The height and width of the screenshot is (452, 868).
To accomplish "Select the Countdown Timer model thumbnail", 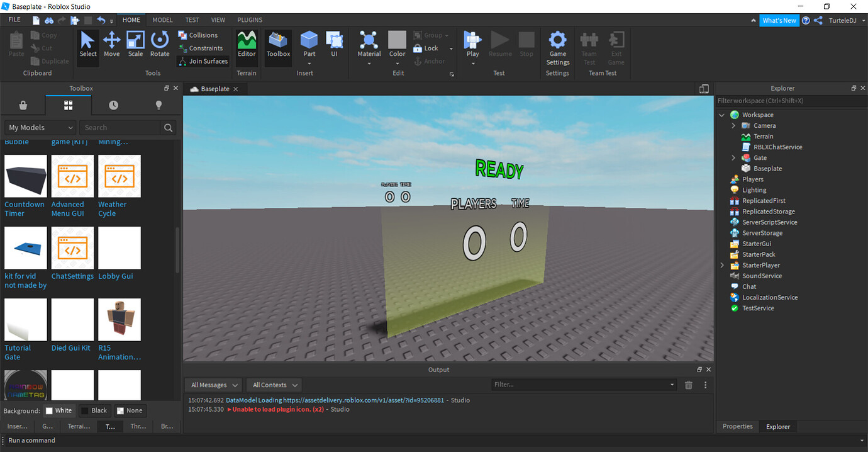I will (x=25, y=176).
